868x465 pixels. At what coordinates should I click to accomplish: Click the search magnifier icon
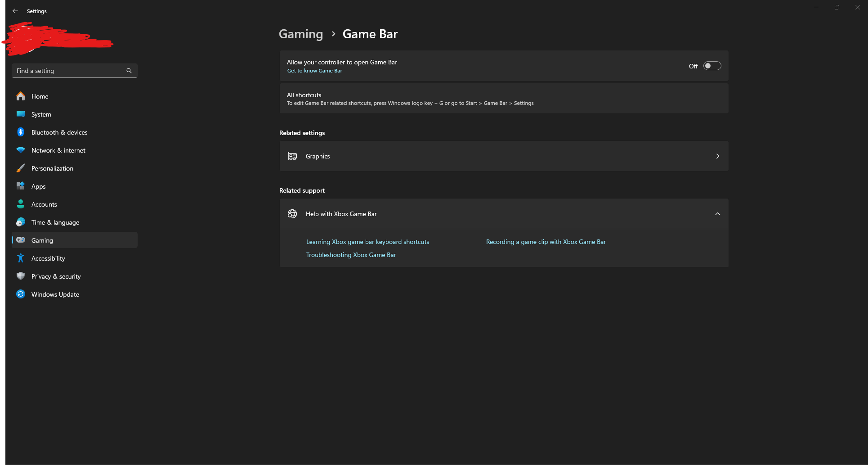[129, 71]
